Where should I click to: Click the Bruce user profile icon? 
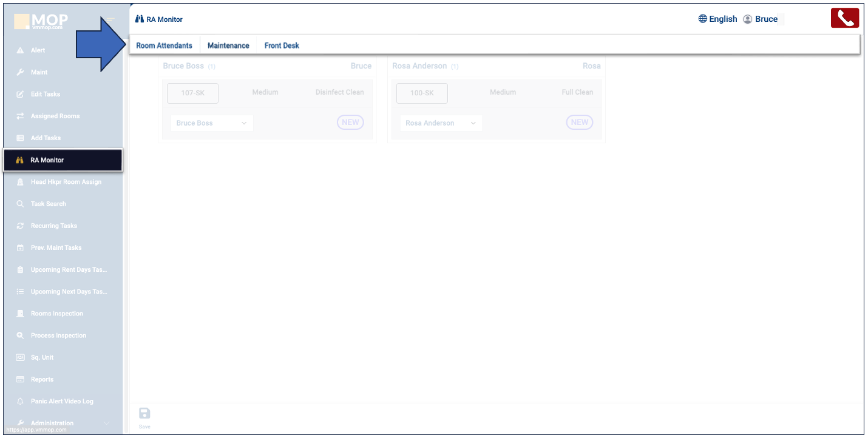pyautogui.click(x=748, y=19)
